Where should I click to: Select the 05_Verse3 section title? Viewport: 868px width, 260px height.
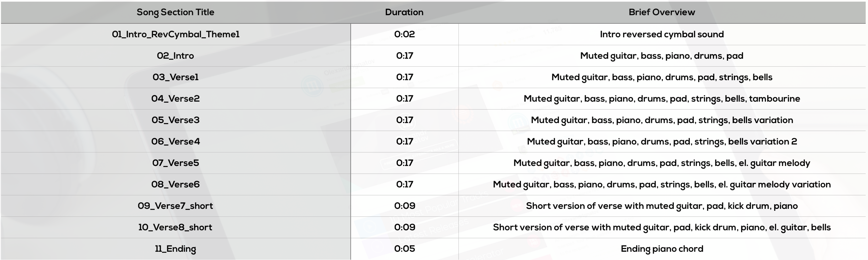pyautogui.click(x=175, y=120)
